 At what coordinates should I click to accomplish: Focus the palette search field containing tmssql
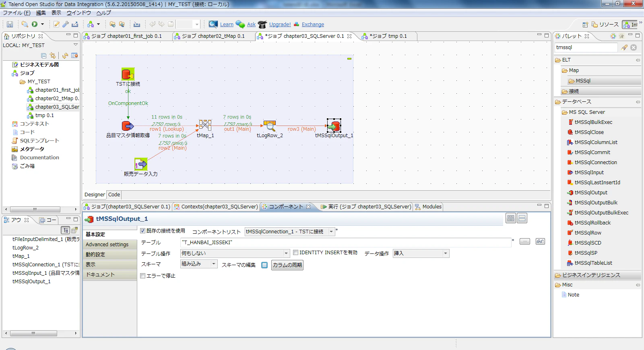(586, 47)
